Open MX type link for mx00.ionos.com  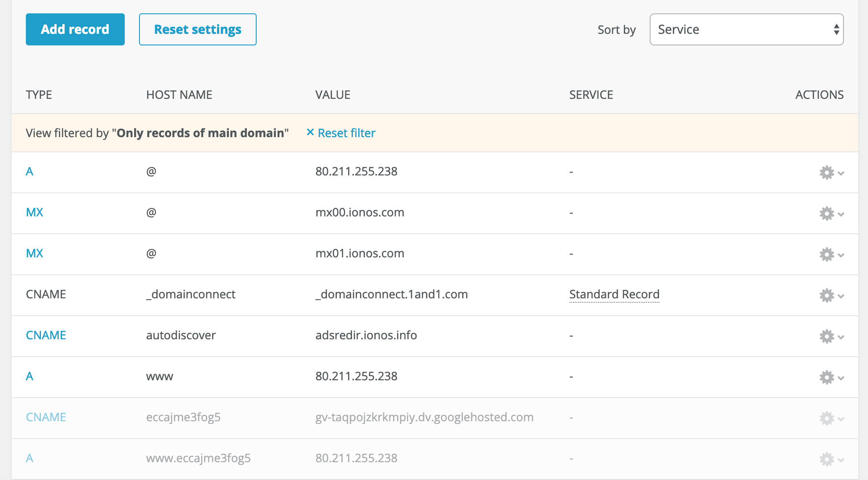click(34, 212)
